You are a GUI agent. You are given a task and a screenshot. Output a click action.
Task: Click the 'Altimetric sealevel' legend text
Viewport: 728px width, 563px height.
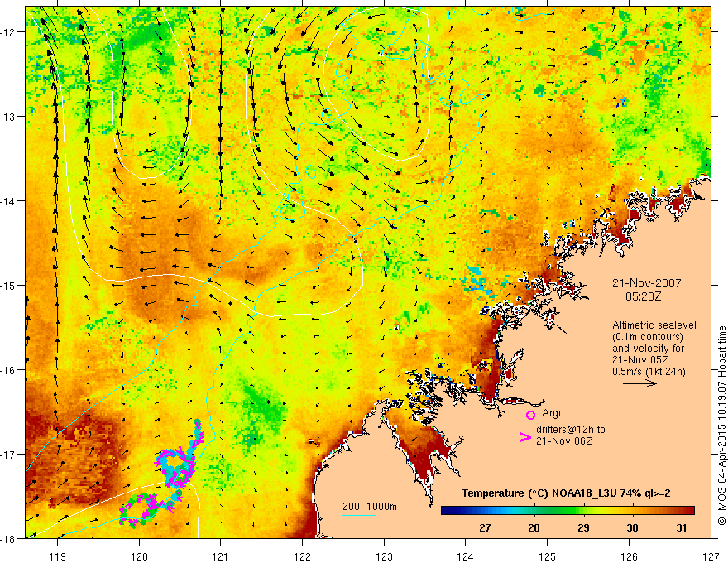coord(654,325)
